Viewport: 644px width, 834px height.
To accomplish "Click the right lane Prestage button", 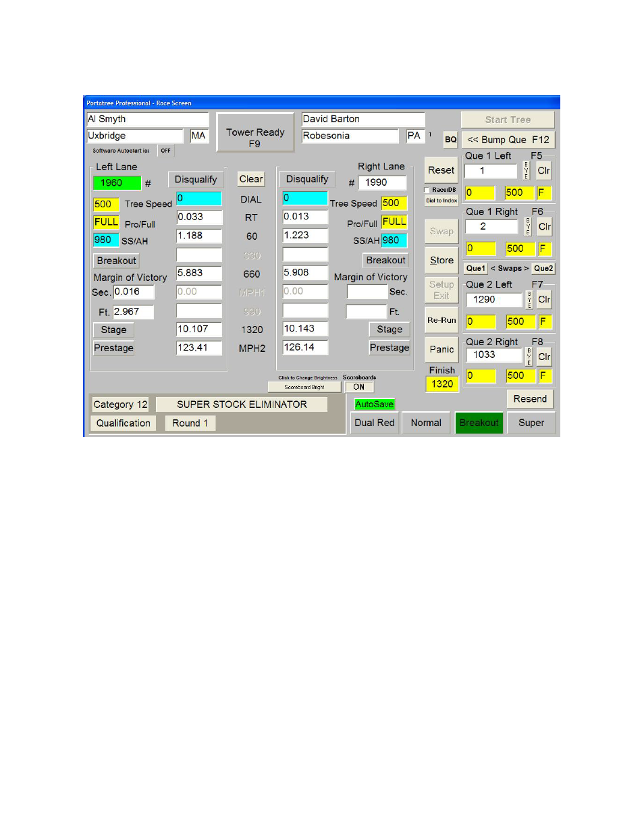I will tap(390, 347).
